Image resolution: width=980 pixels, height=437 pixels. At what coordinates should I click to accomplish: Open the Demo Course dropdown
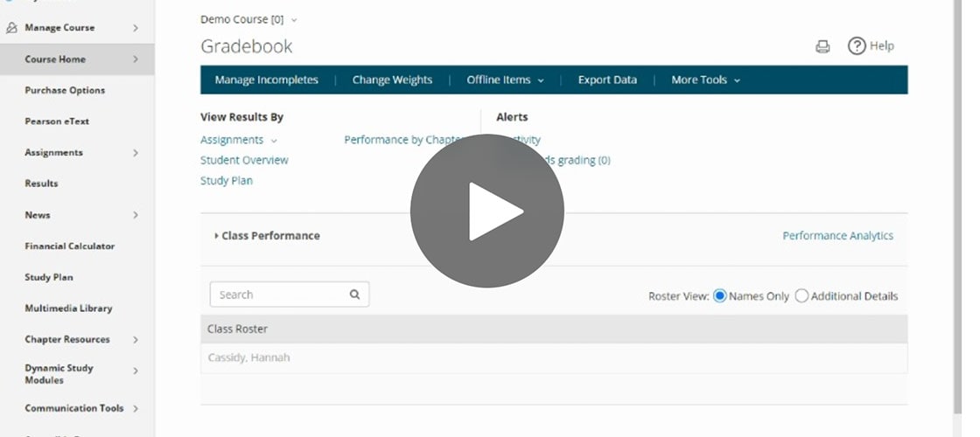coord(294,19)
